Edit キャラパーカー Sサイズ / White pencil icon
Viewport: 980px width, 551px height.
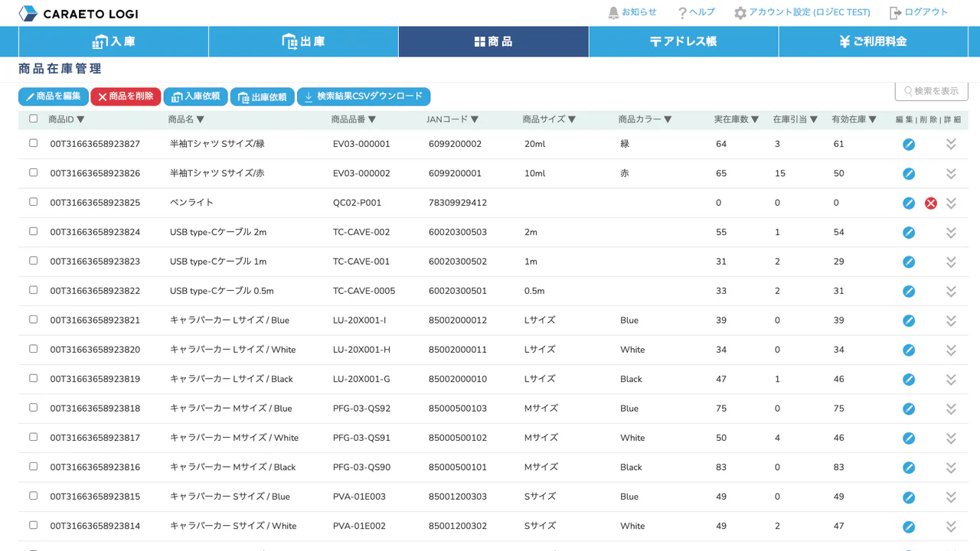click(x=909, y=526)
